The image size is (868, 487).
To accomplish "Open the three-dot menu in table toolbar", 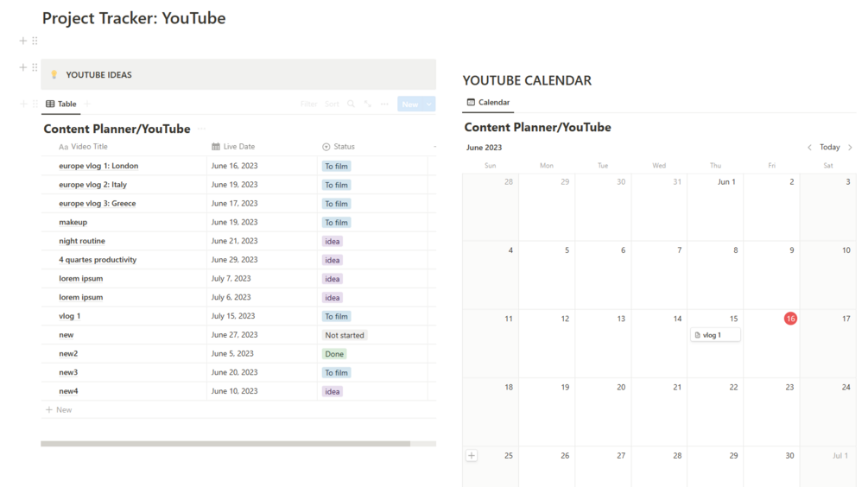I will 384,104.
